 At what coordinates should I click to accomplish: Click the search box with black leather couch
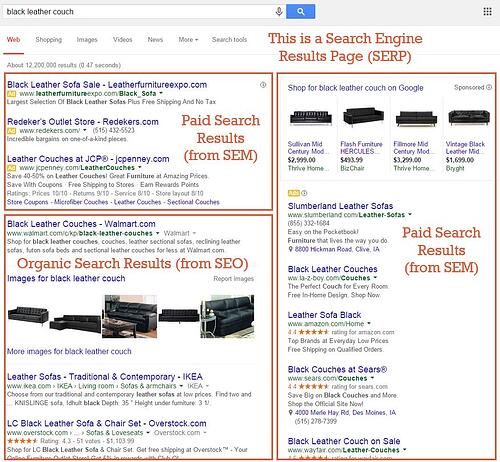(x=139, y=12)
